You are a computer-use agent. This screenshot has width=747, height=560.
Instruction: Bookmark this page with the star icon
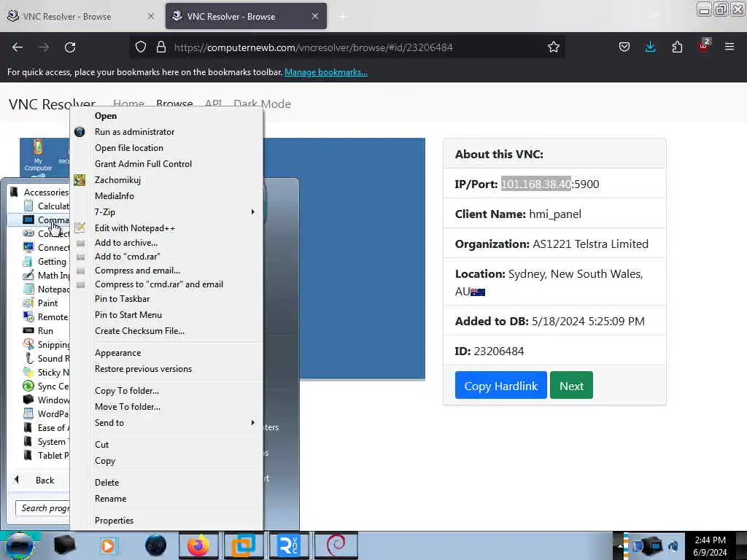coord(553,47)
